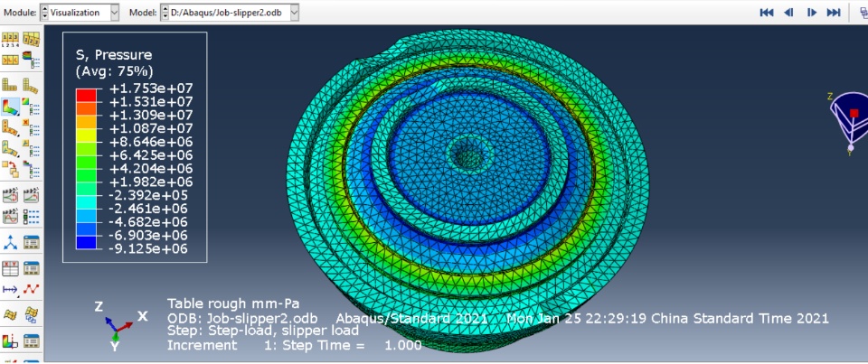The width and height of the screenshot is (868, 364).
Task: Click the title text Table rough mm-Pa
Action: tap(233, 303)
